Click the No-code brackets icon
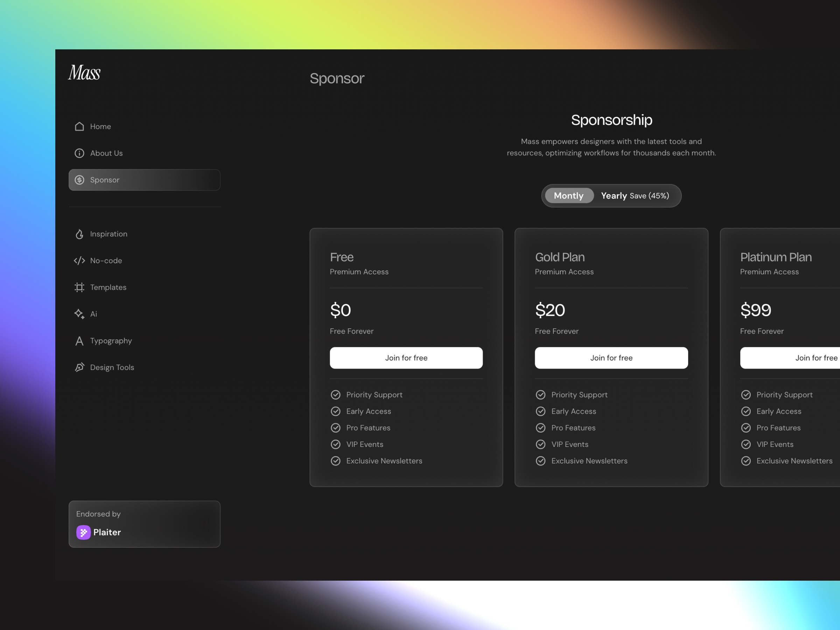Viewport: 840px width, 630px height. click(79, 260)
